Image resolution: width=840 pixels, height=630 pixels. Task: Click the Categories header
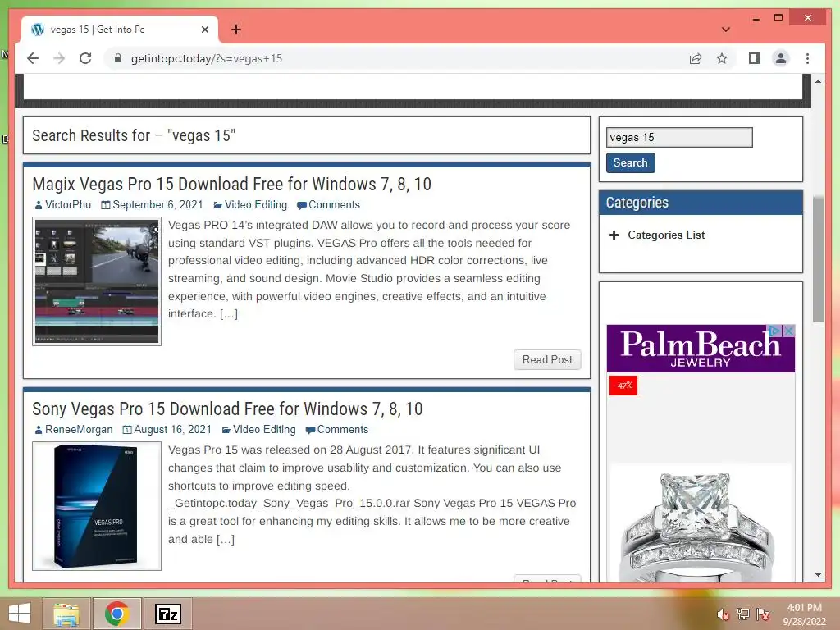pyautogui.click(x=701, y=203)
